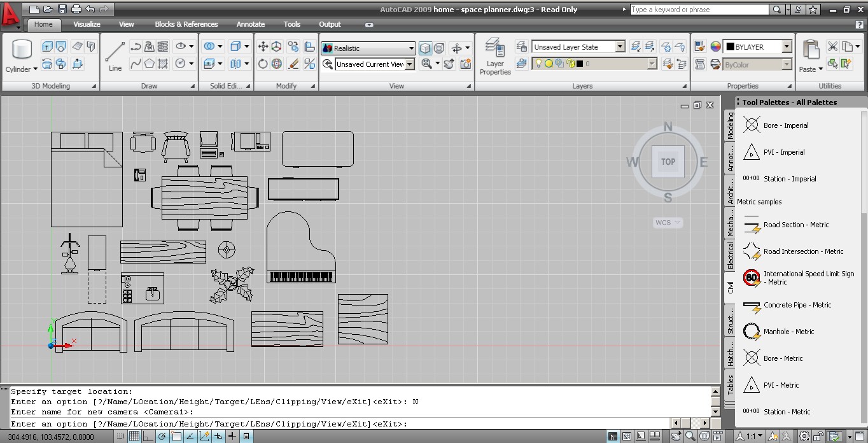Viewport: 868px width, 443px height.
Task: Switch to the Annotate ribbon tab
Action: point(250,24)
